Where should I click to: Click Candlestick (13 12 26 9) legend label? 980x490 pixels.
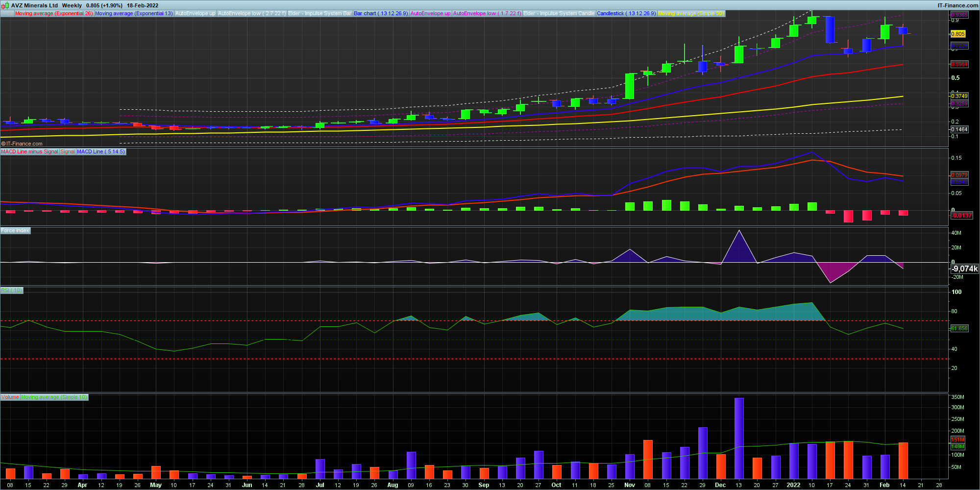pyautogui.click(x=626, y=13)
